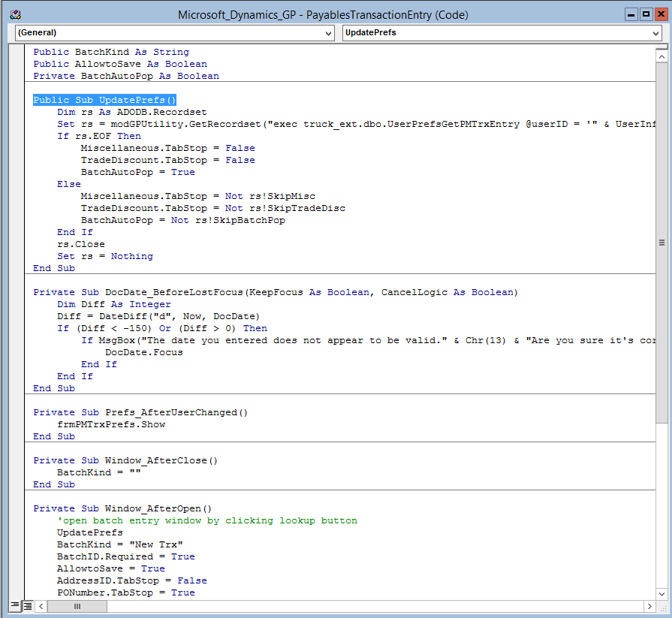Click the vertical scrollbar down arrow

pyautogui.click(x=661, y=594)
